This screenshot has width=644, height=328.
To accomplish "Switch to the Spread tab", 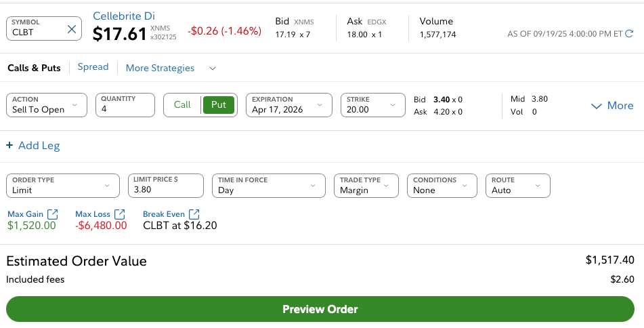I will pos(93,67).
